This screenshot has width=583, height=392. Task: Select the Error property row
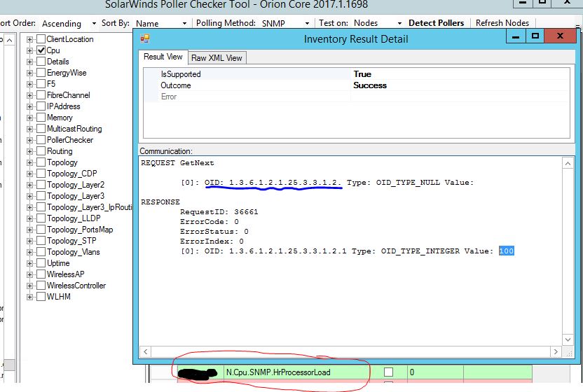coord(356,97)
